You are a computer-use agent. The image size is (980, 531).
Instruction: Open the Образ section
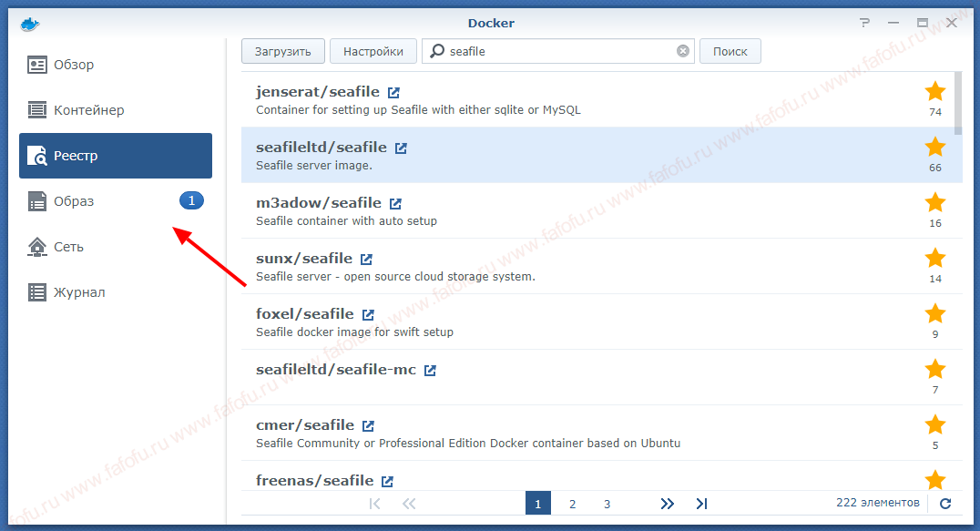coord(116,201)
